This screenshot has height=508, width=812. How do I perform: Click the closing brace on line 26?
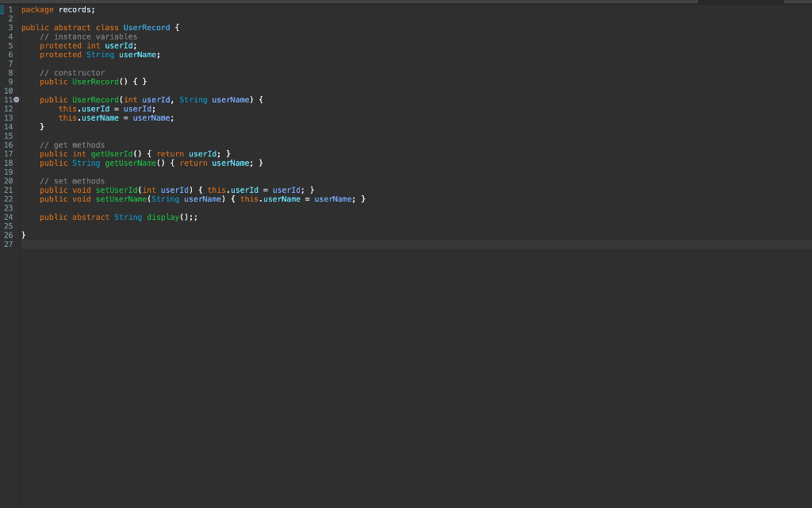click(x=24, y=235)
